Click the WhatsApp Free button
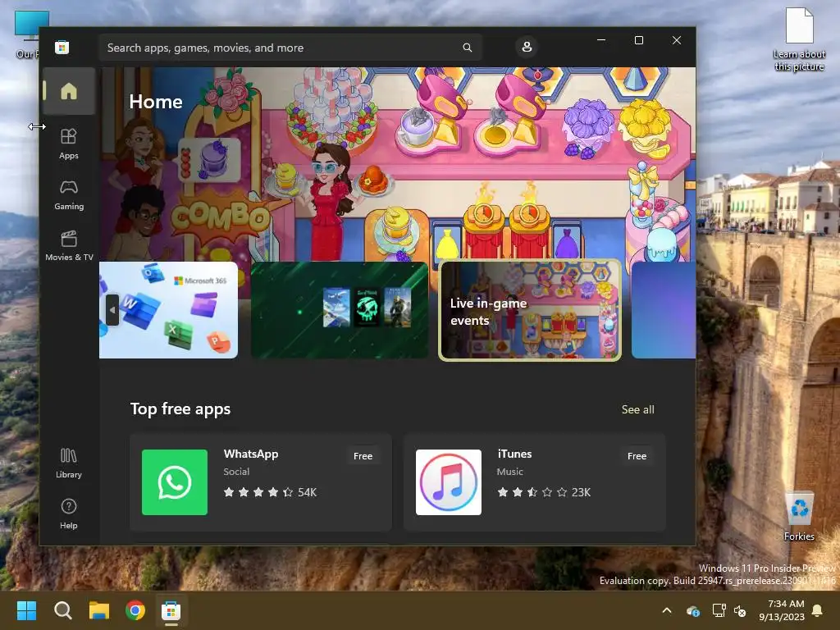Image resolution: width=840 pixels, height=630 pixels. click(363, 456)
